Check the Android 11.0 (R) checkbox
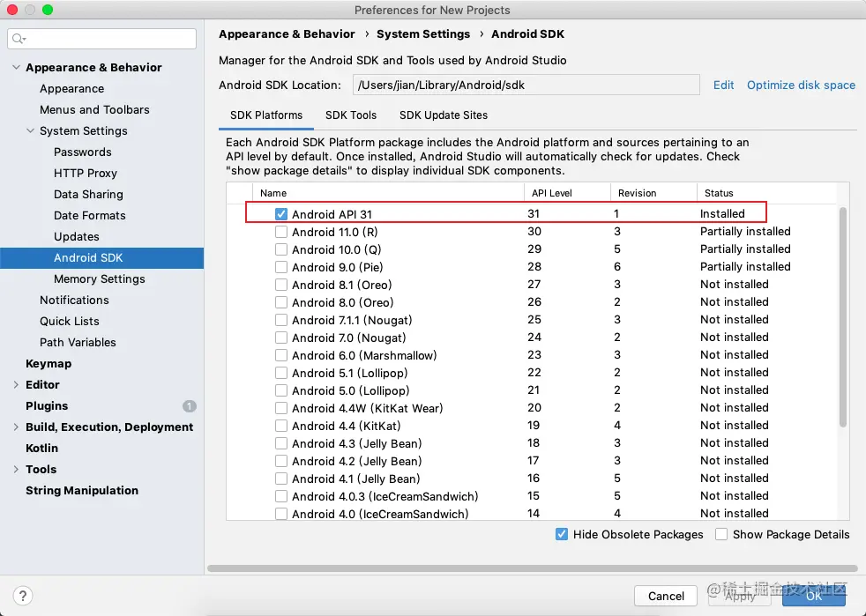Viewport: 866px width, 616px height. (281, 232)
